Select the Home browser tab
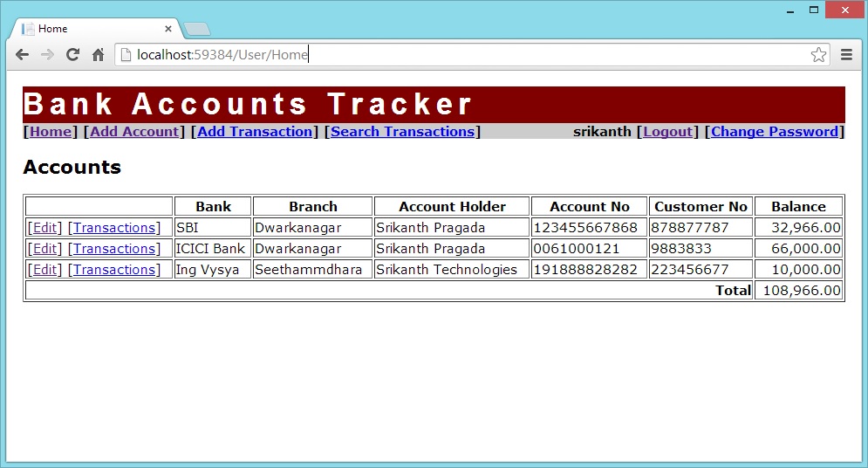 point(94,29)
